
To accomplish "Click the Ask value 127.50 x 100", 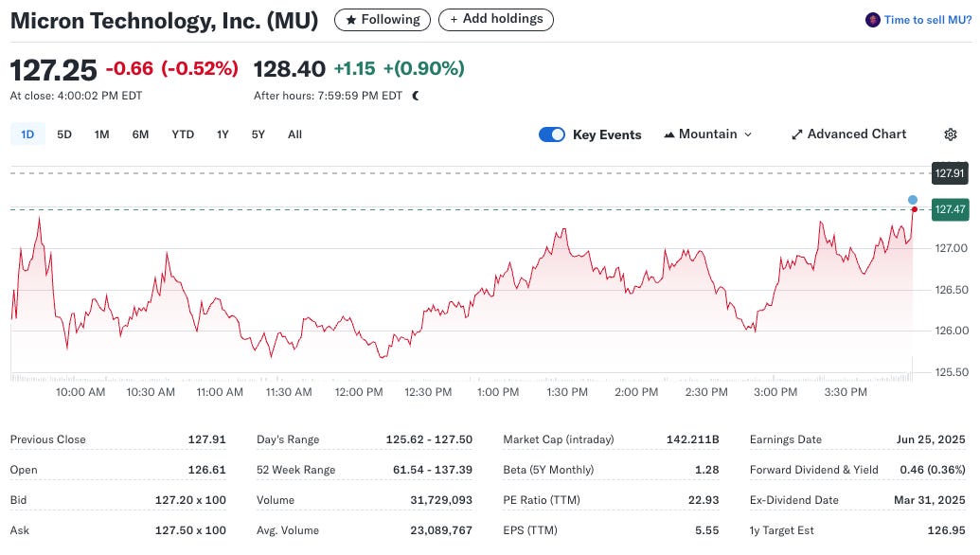I will click(190, 530).
